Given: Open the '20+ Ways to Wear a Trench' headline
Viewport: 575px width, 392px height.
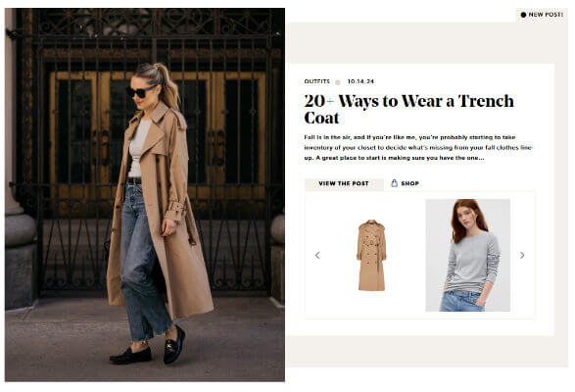Looking at the screenshot, I should 408,101.
